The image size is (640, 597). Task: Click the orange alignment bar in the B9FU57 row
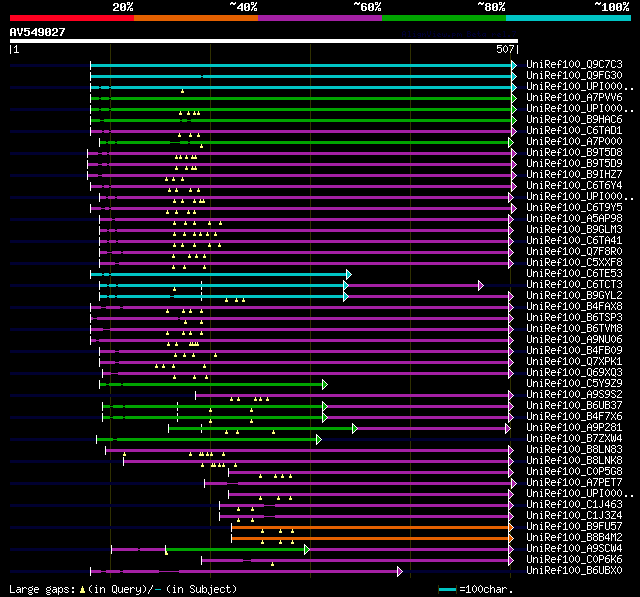370,528
